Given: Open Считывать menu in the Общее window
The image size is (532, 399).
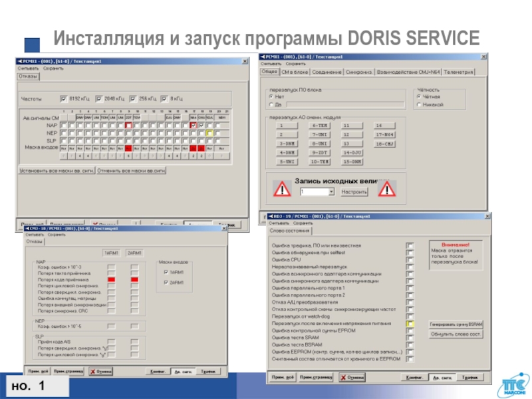Looking at the screenshot, I should click(x=271, y=64).
